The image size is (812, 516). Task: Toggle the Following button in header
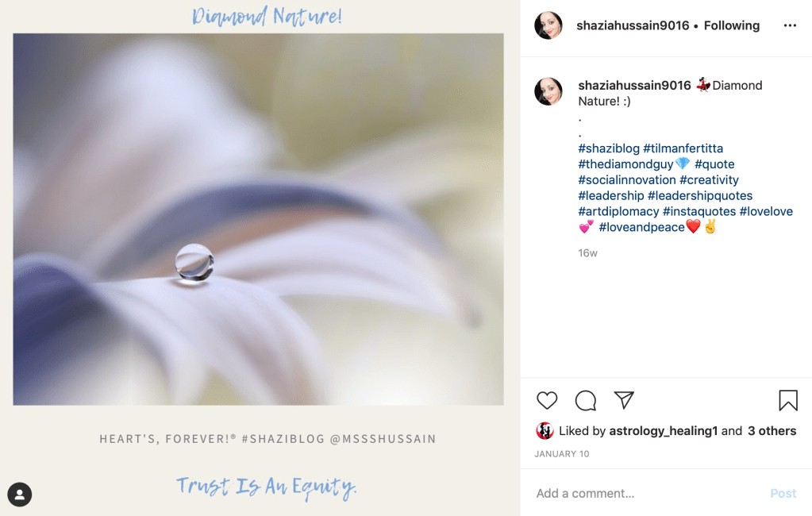click(731, 25)
